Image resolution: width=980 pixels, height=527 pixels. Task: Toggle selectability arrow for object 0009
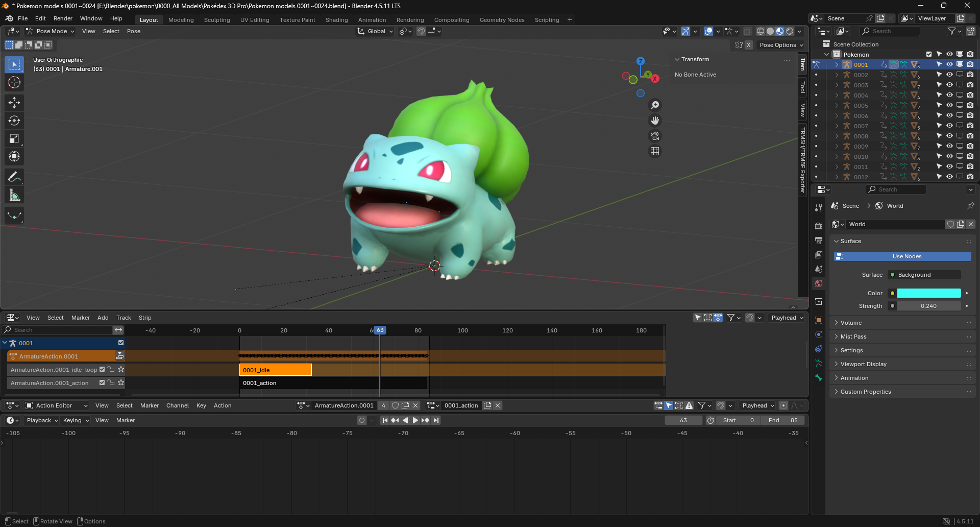[939, 146]
